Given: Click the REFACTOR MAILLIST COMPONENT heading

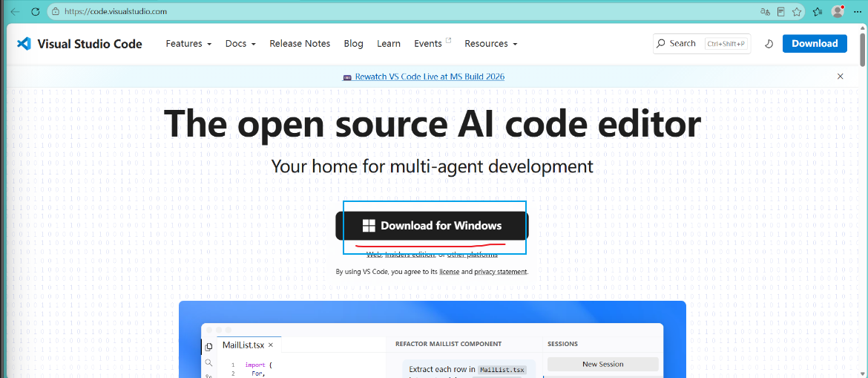Looking at the screenshot, I should pyautogui.click(x=448, y=344).
